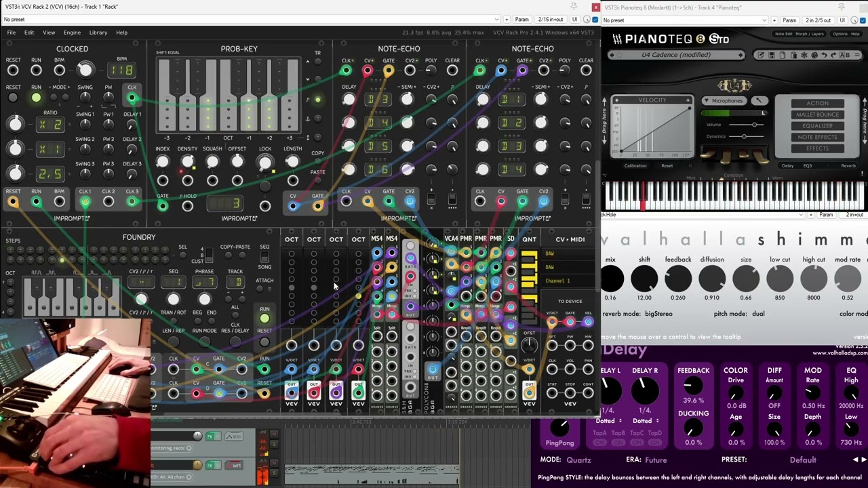Click the tool icon beside Microphones
Screen dimensions: 868x488
[x=759, y=100]
